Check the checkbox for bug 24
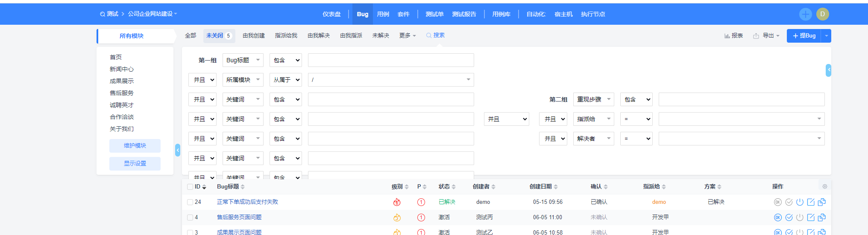This screenshot has height=235, width=868. click(x=190, y=202)
